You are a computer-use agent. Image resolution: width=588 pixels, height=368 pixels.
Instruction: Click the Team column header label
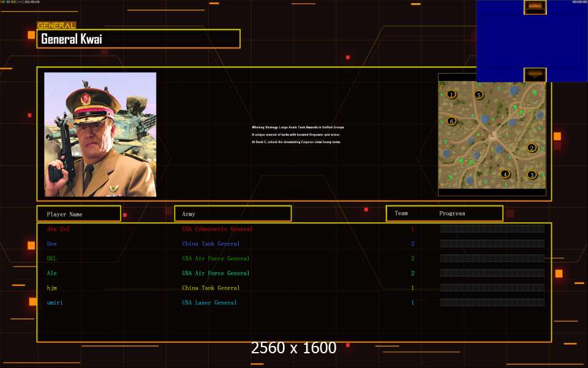(x=401, y=213)
